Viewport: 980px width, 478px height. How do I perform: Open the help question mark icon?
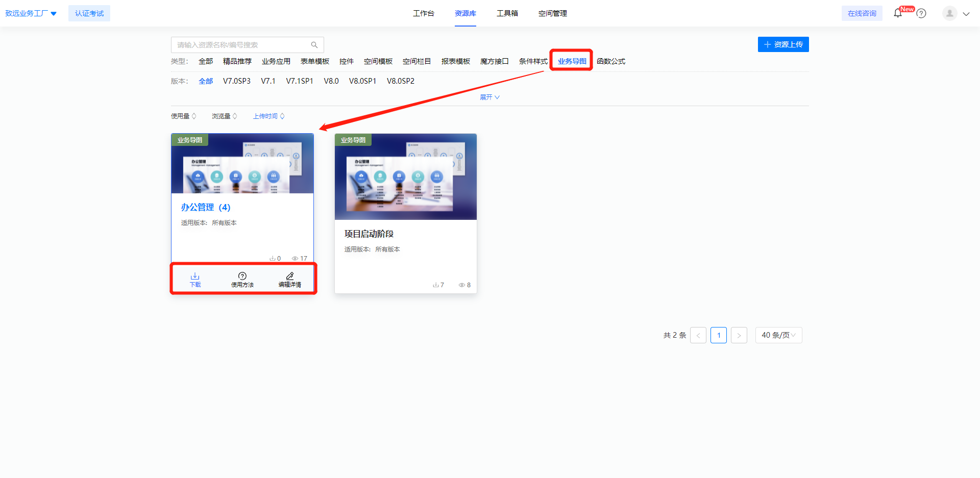point(921,14)
